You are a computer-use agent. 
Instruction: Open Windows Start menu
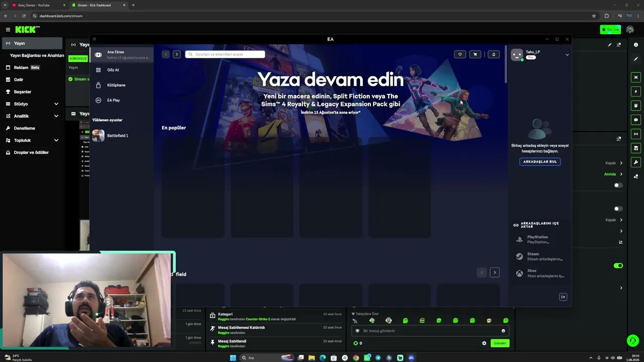[233, 358]
